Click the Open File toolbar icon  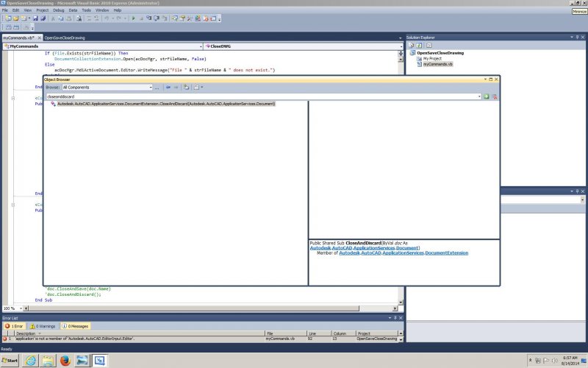[x=15, y=18]
